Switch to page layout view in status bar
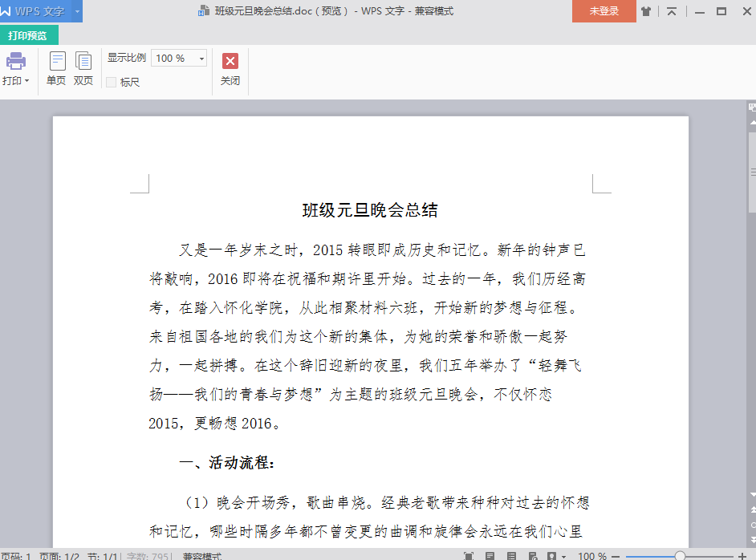 pyautogui.click(x=490, y=556)
